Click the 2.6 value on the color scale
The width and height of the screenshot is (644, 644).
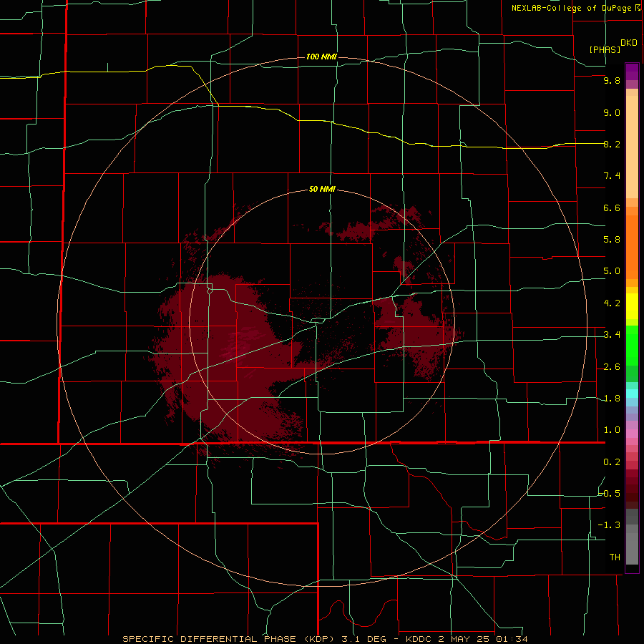(612, 367)
